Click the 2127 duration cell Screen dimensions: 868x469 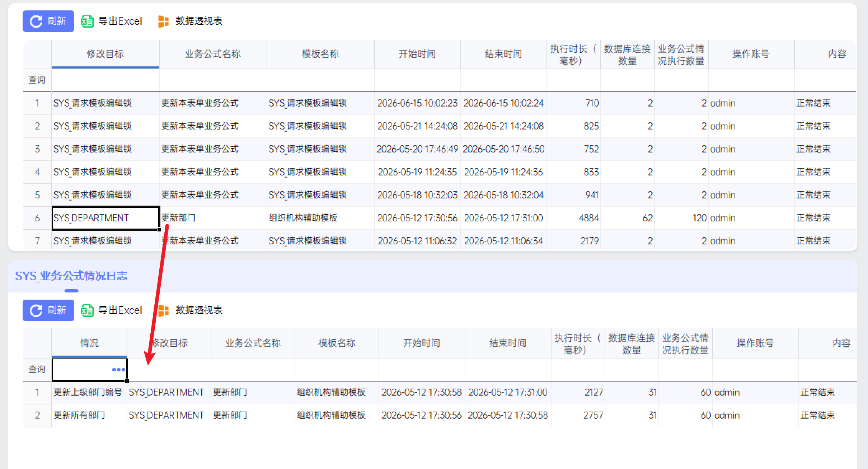coord(578,392)
